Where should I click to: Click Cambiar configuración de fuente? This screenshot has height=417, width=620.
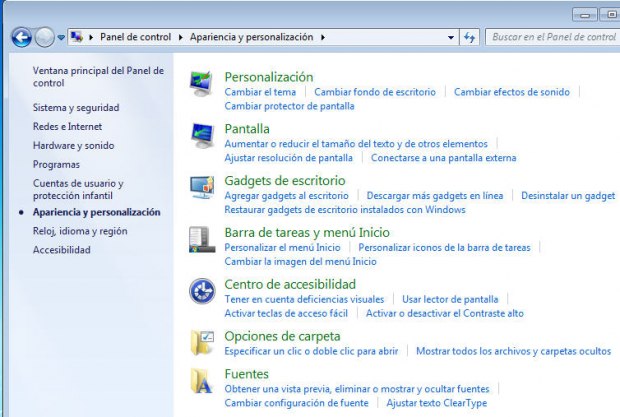click(x=296, y=403)
